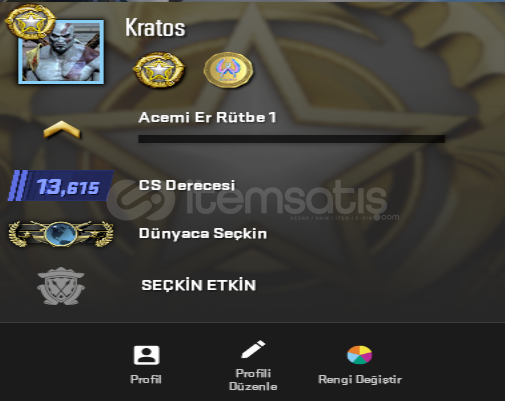Click the 13,615 CS rating badge
505x401 pixels.
[60, 186]
